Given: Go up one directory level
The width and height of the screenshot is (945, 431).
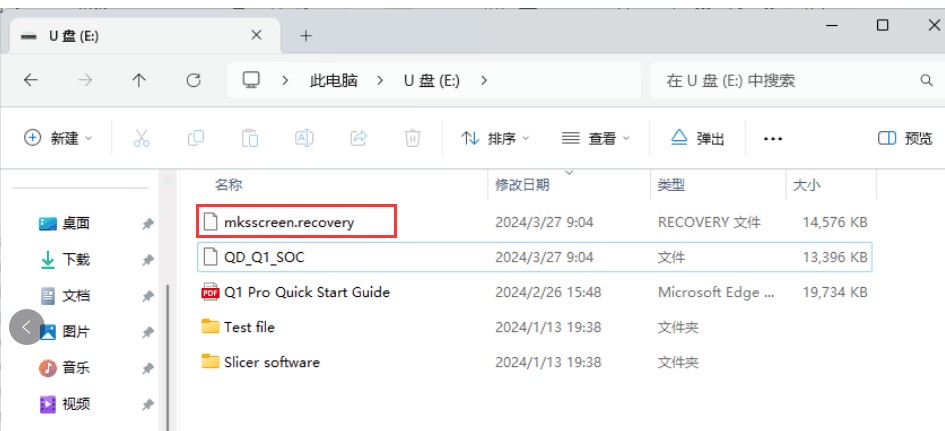Looking at the screenshot, I should point(139,80).
